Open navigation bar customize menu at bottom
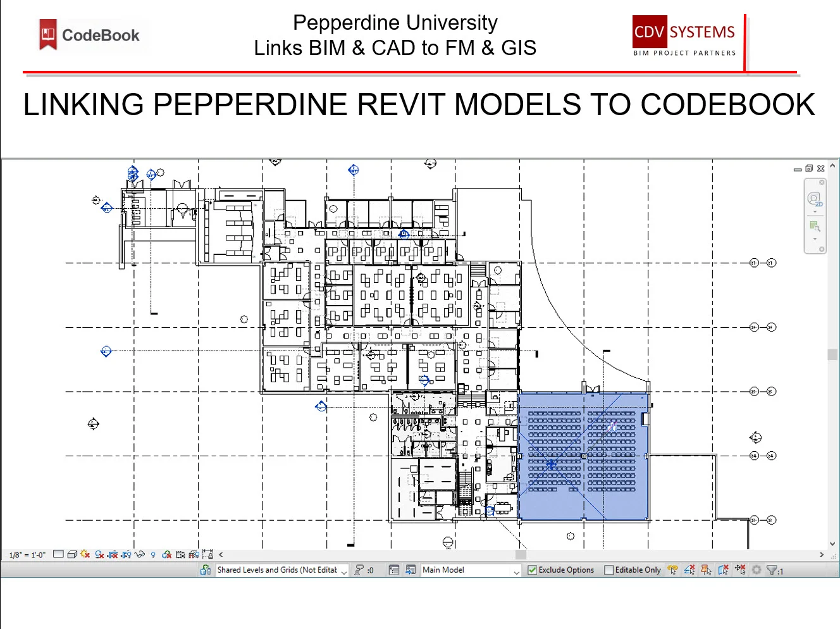The image size is (840, 629). (x=822, y=249)
